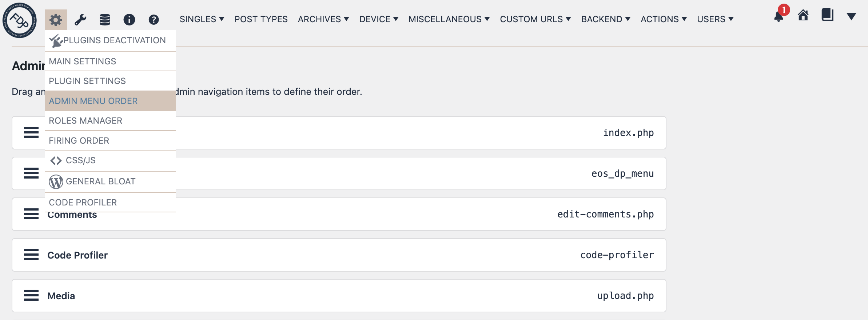Click the drag handle on the Media row
Viewport: 868px width, 320px height.
coord(31,296)
